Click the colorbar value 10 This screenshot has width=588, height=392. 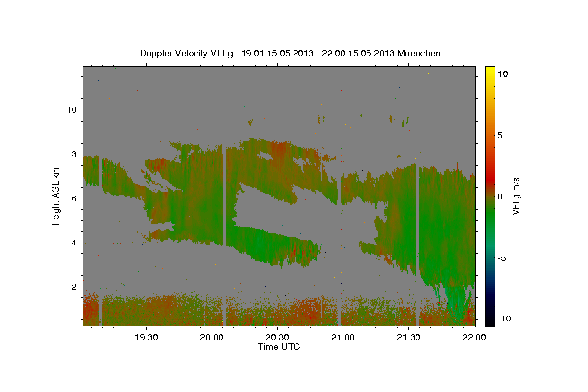point(502,74)
